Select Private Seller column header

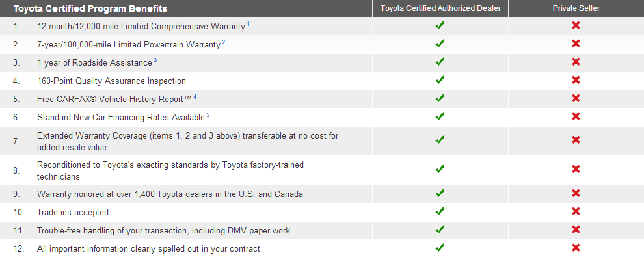[576, 8]
